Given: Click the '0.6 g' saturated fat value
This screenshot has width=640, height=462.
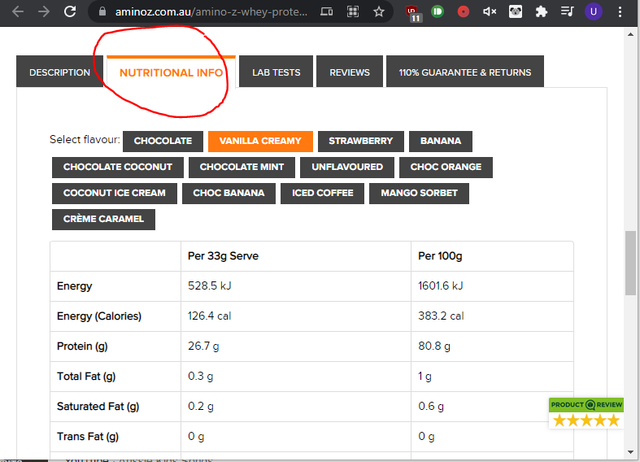Looking at the screenshot, I should tap(431, 406).
